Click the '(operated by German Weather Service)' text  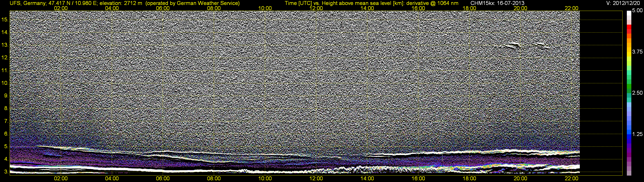[192, 3]
